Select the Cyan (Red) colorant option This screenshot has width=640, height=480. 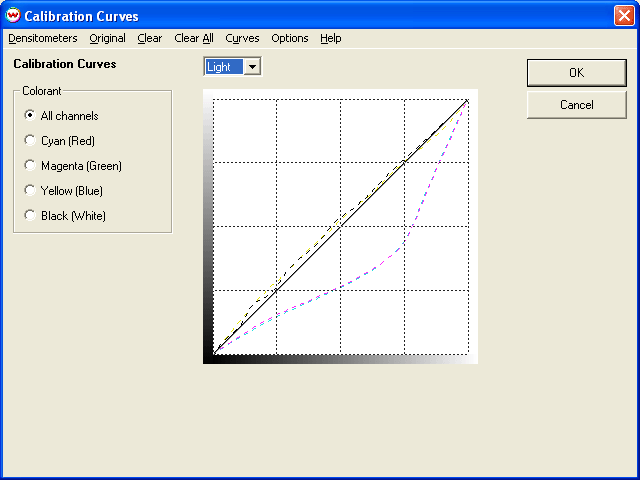pos(30,141)
